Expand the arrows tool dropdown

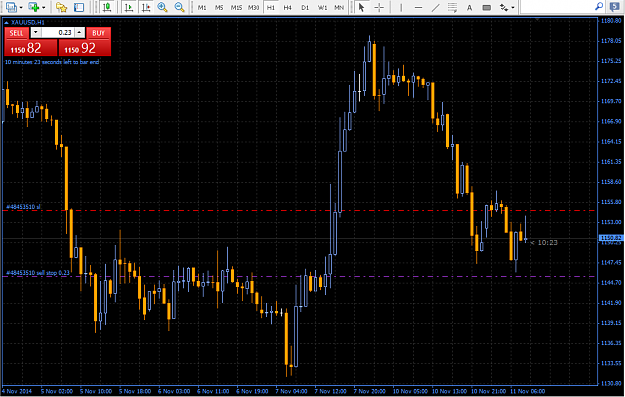tap(513, 7)
